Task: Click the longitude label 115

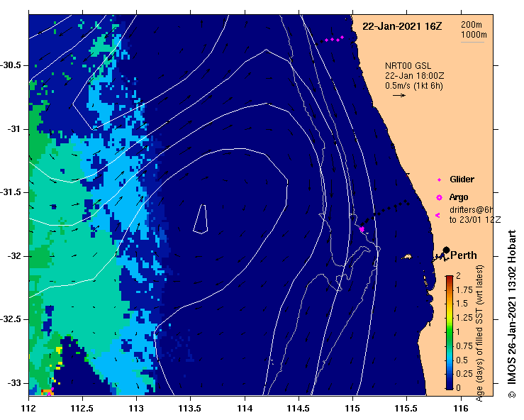Action: pyautogui.click(x=352, y=409)
